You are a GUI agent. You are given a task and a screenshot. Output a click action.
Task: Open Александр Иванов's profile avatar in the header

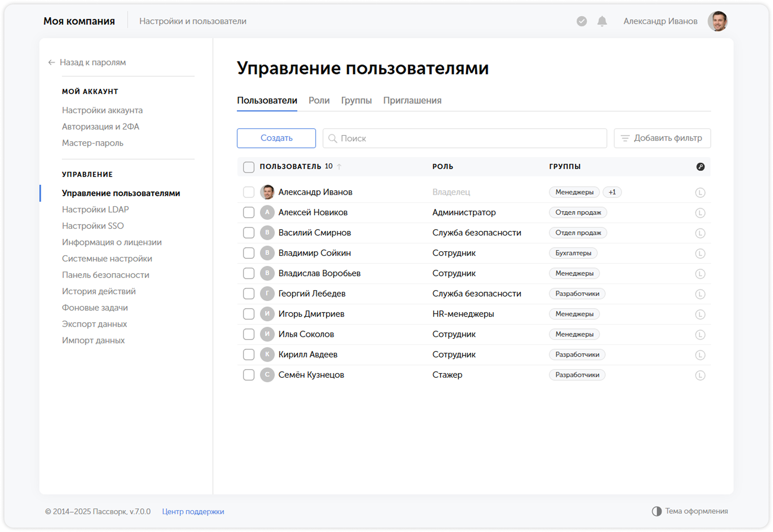[x=718, y=21]
